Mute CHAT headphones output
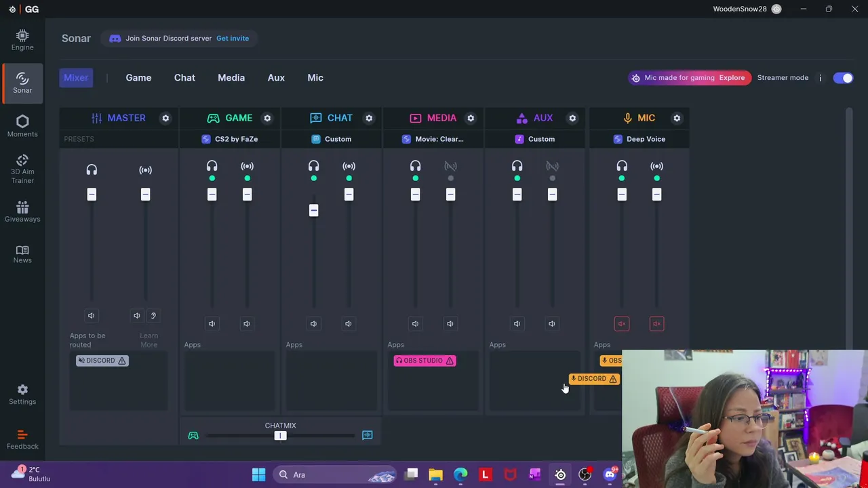 (x=313, y=323)
